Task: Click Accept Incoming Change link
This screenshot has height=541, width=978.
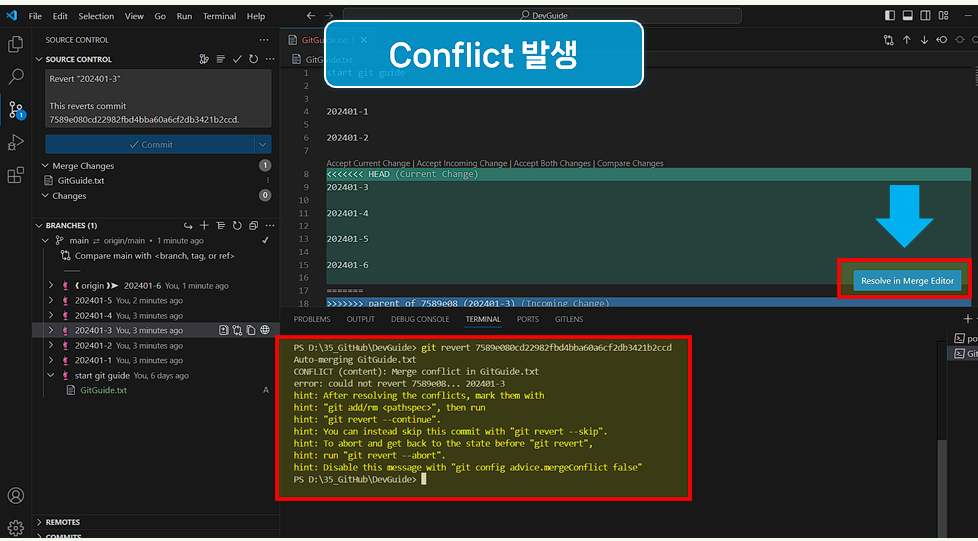Action: tap(462, 163)
